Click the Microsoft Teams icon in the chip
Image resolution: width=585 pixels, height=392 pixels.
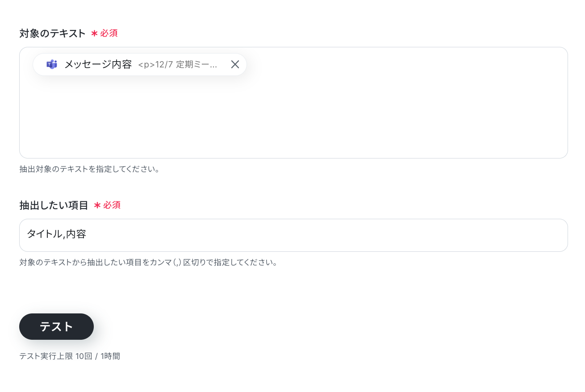(52, 64)
